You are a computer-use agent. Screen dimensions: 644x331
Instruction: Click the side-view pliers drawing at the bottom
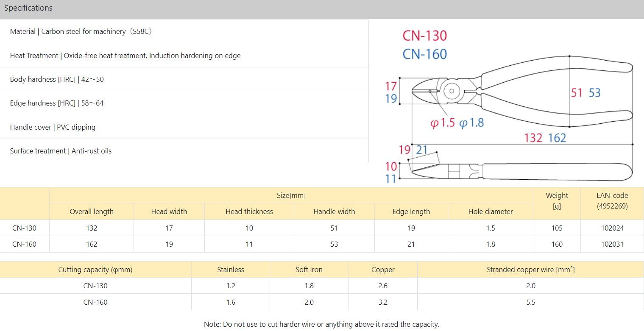(521, 172)
